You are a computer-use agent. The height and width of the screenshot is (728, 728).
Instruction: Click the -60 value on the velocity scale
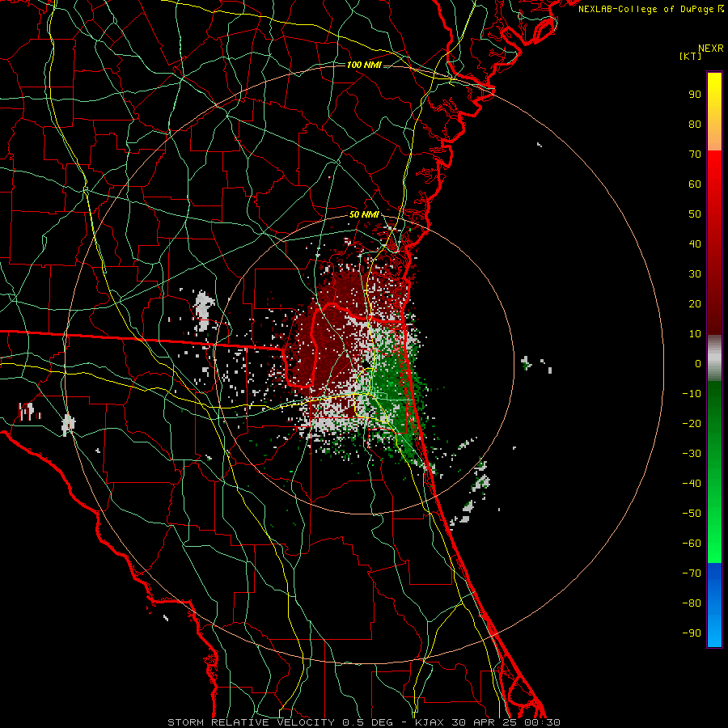tap(692, 544)
